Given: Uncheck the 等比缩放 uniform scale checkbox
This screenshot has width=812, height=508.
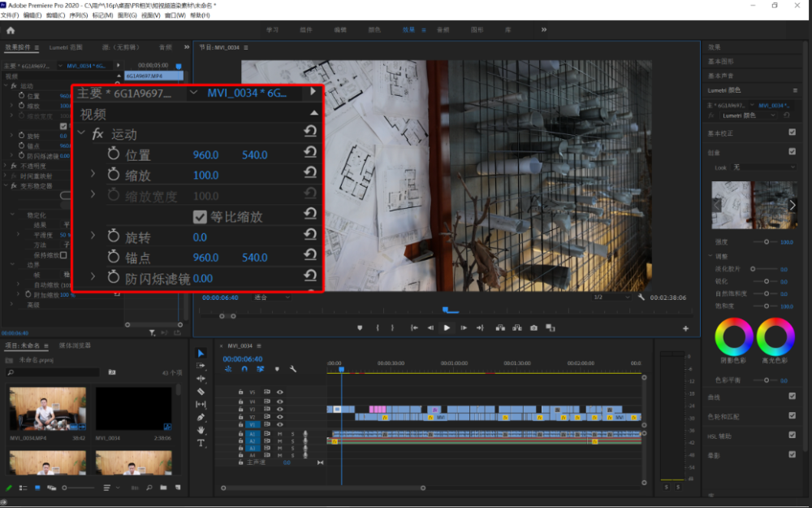Looking at the screenshot, I should click(x=200, y=217).
